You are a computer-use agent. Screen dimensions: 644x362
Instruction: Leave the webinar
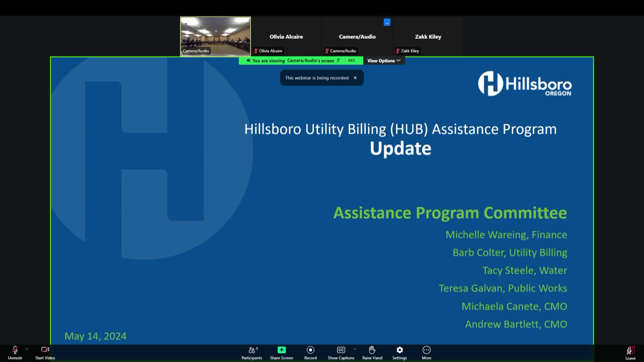631,353
